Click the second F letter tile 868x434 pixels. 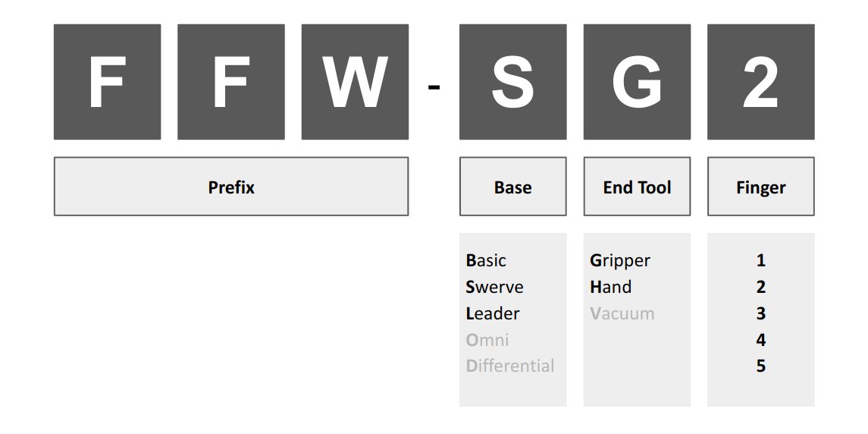click(231, 82)
